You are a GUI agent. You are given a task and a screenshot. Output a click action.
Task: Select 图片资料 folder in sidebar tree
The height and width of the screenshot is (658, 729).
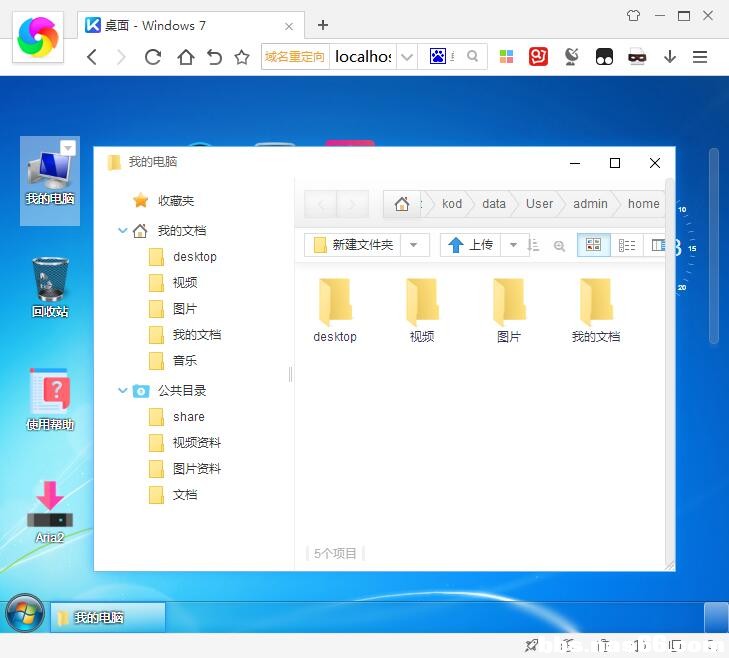click(185, 468)
